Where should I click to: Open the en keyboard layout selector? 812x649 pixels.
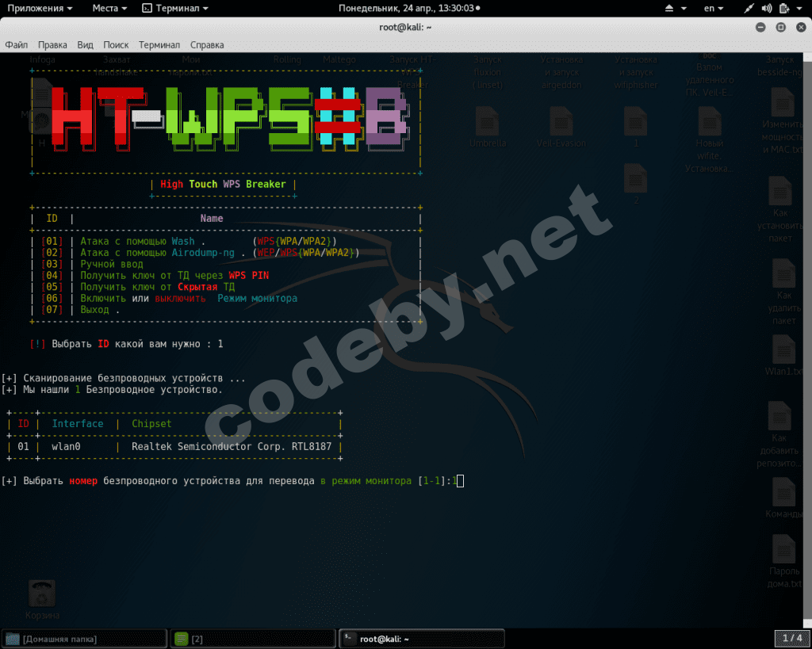tap(713, 8)
